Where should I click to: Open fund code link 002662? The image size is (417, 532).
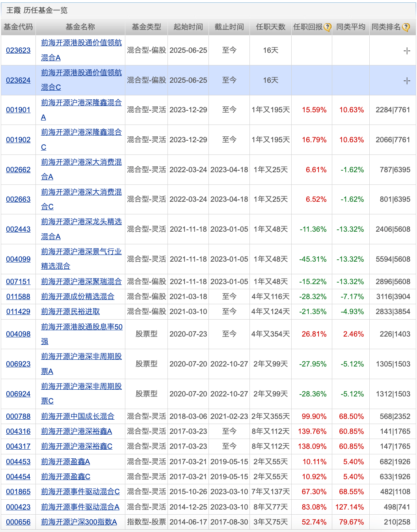point(18,169)
